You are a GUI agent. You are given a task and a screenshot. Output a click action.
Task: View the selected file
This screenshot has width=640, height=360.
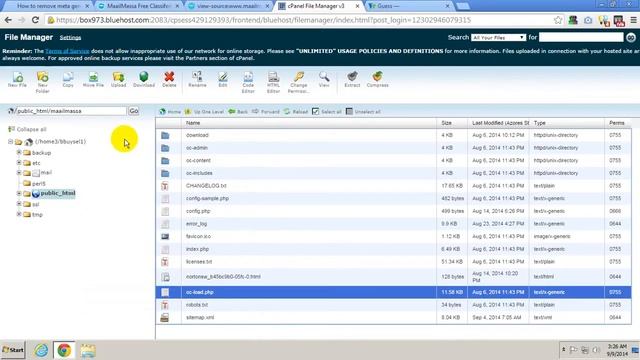(324, 79)
